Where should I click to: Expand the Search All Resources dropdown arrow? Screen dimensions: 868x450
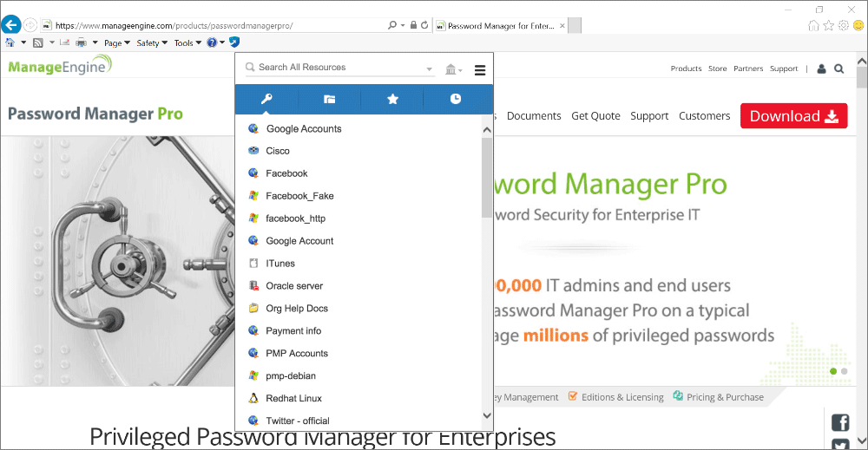tap(430, 68)
